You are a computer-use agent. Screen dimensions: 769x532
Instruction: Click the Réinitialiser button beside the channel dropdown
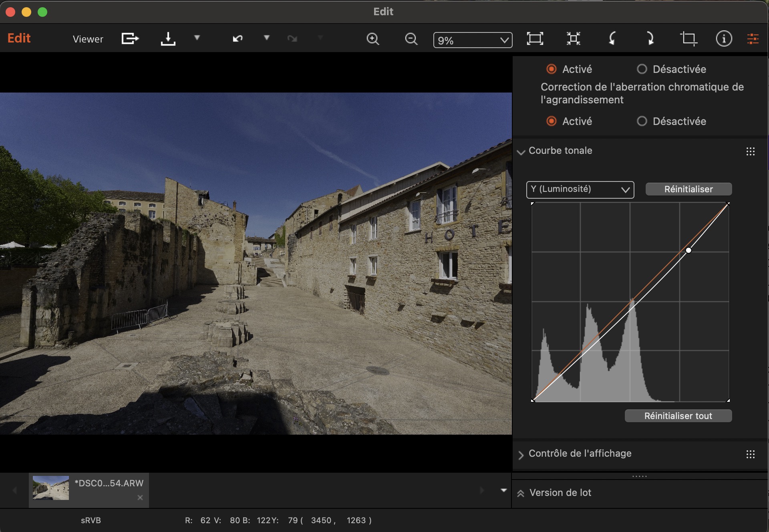[x=688, y=189]
